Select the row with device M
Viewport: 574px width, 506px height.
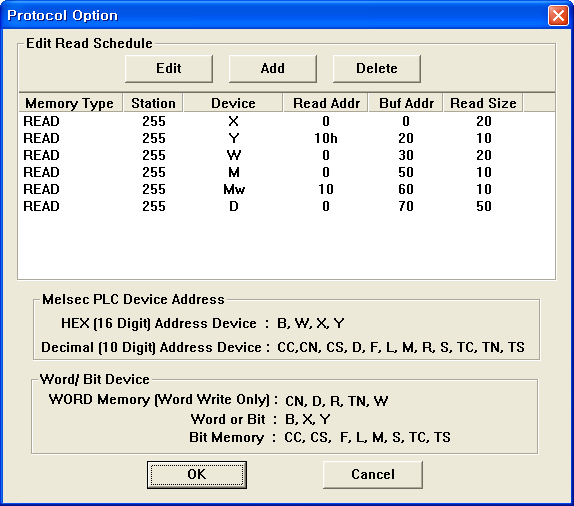pyautogui.click(x=287, y=172)
